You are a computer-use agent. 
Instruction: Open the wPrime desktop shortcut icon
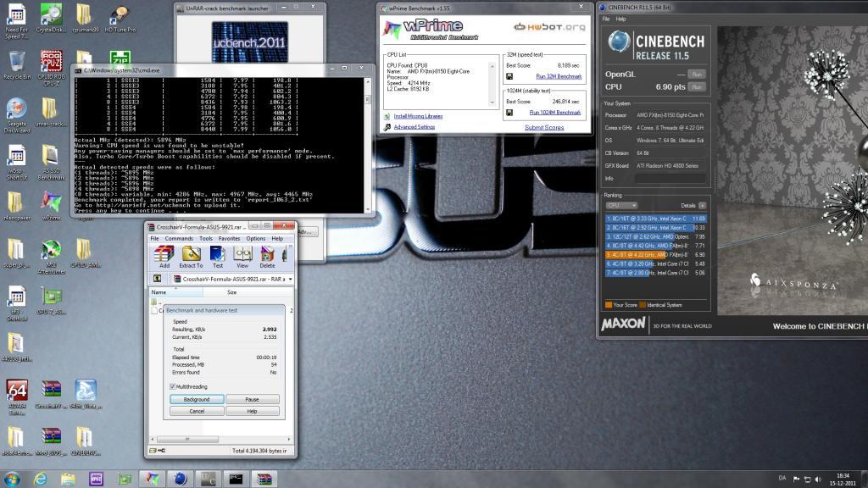51,206
